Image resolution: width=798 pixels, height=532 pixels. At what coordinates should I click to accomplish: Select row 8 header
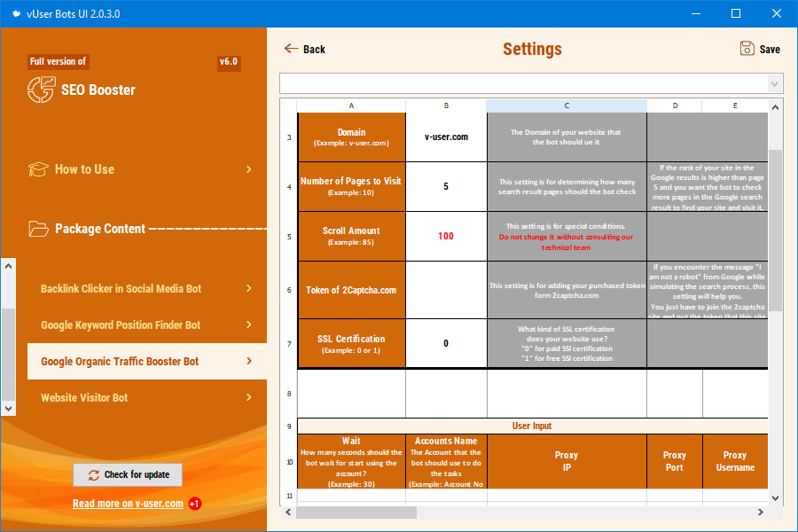click(x=289, y=394)
